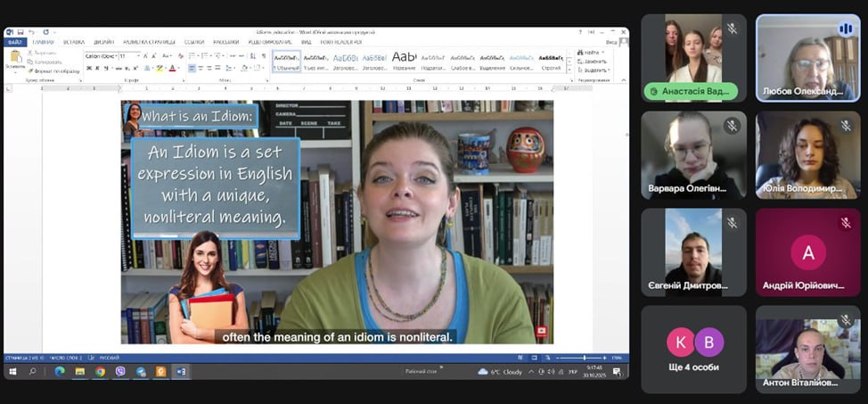Screen dimensions: 868x404
Task: Toggle italic formatting in the ribbon
Action: [98, 69]
